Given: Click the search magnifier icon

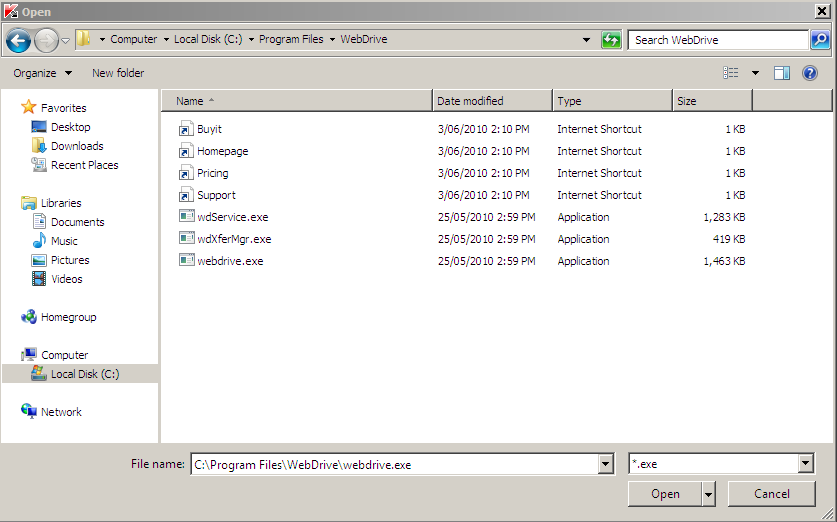Looking at the screenshot, I should pos(820,40).
